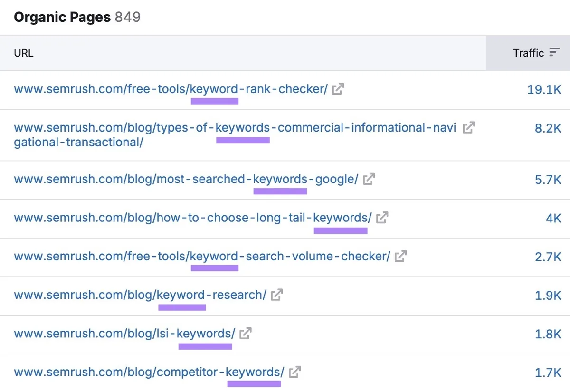This screenshot has height=392, width=570.
Task: Open external link icon for how-to-choose-long-tail-keywords URL
Action: tap(382, 218)
